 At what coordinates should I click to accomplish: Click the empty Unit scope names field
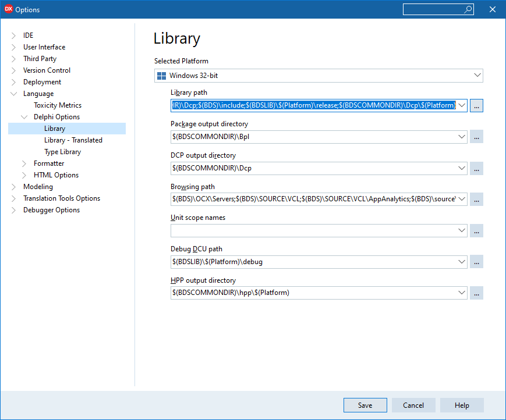(x=314, y=230)
